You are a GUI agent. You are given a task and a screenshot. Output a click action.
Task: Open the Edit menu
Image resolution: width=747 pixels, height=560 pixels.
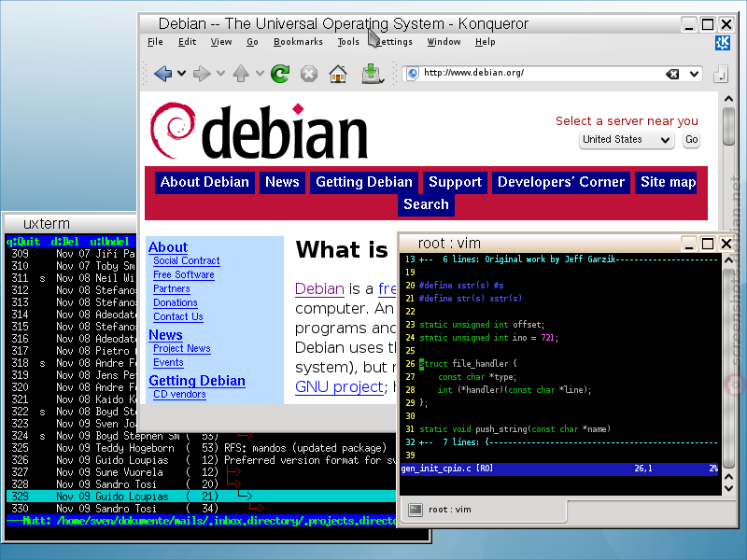pyautogui.click(x=188, y=42)
